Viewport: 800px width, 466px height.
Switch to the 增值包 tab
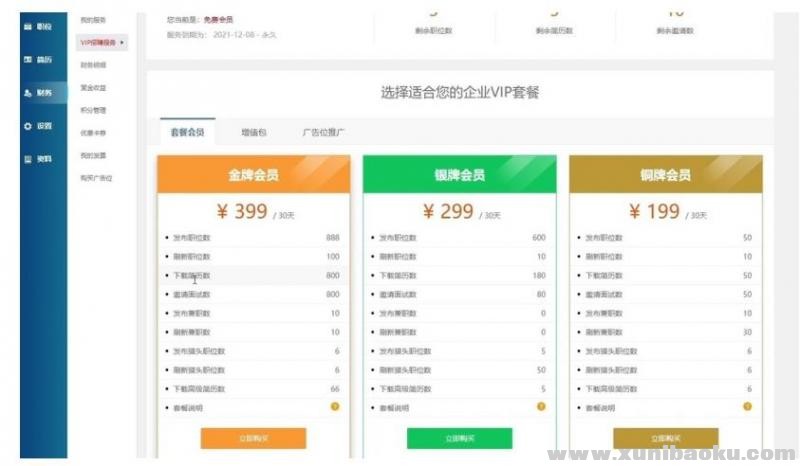254,132
